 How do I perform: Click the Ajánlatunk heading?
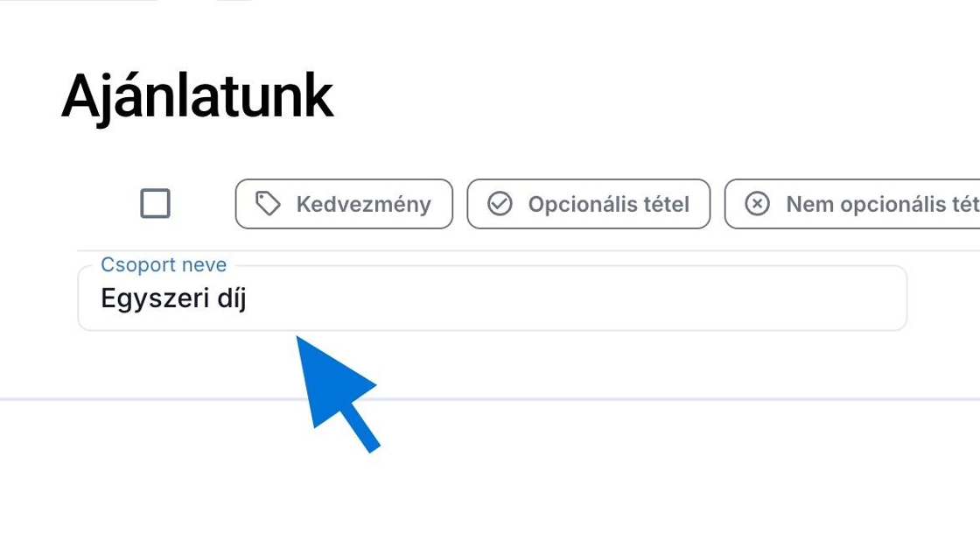tap(197, 96)
